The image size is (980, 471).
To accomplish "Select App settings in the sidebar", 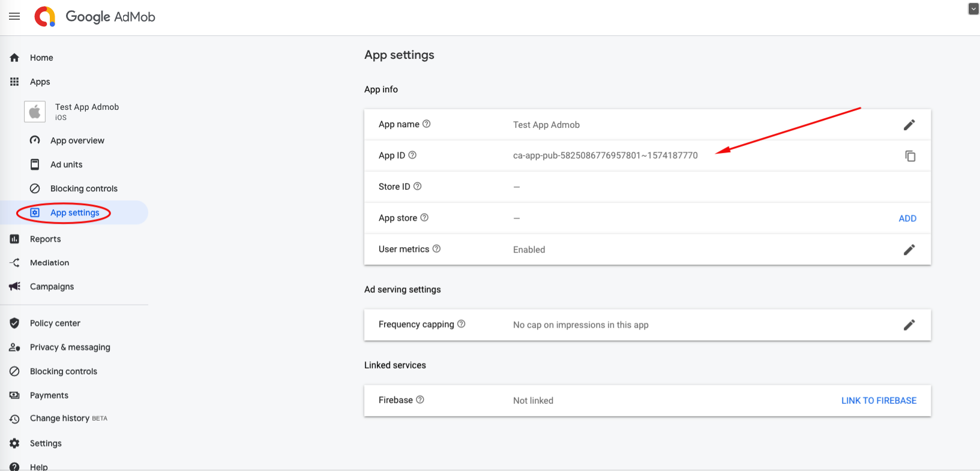I will (x=75, y=212).
